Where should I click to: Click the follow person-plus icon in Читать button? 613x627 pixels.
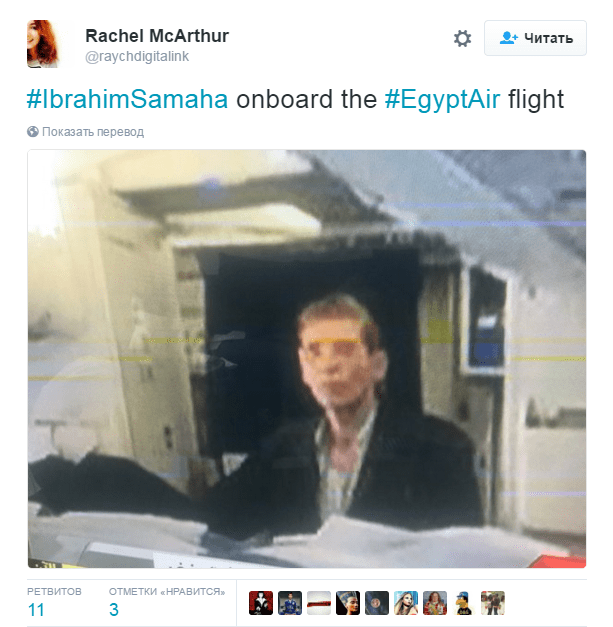(x=508, y=38)
